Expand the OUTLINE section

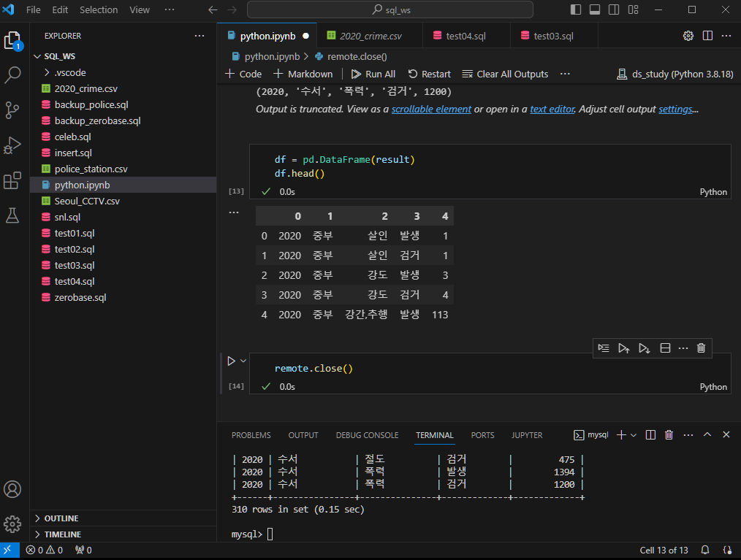point(37,518)
